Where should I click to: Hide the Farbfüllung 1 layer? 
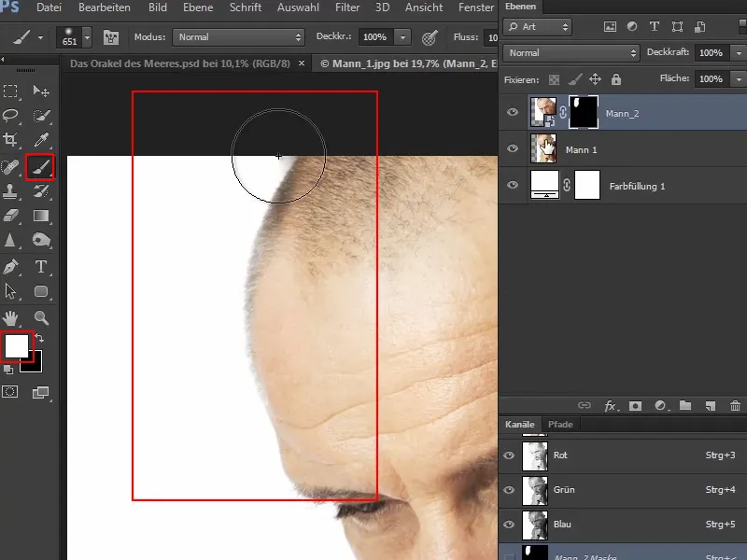pyautogui.click(x=513, y=185)
